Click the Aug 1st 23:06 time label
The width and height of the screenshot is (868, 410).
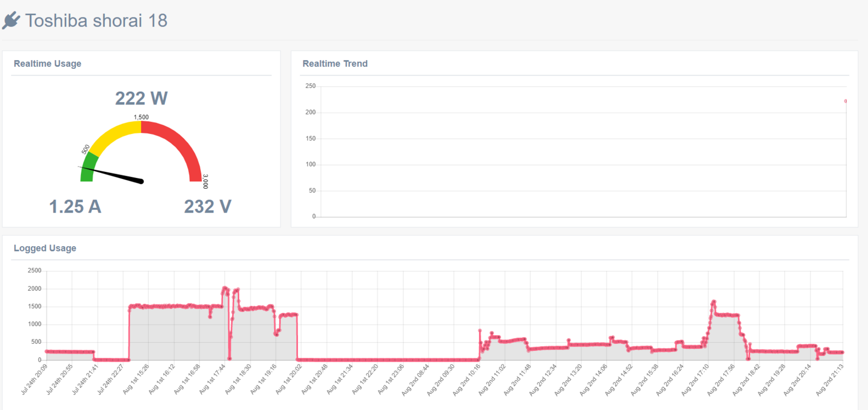[x=391, y=379]
